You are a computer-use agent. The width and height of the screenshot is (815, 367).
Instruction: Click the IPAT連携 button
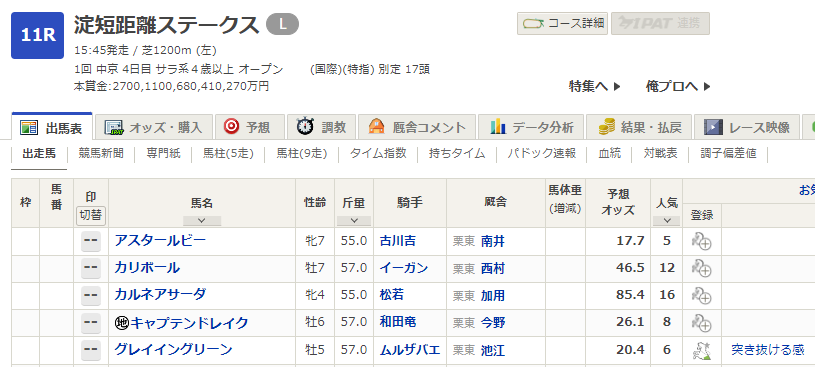point(660,23)
